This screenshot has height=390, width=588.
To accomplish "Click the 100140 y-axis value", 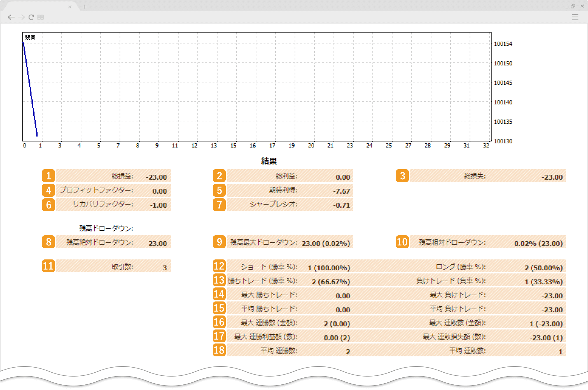I will (x=503, y=102).
